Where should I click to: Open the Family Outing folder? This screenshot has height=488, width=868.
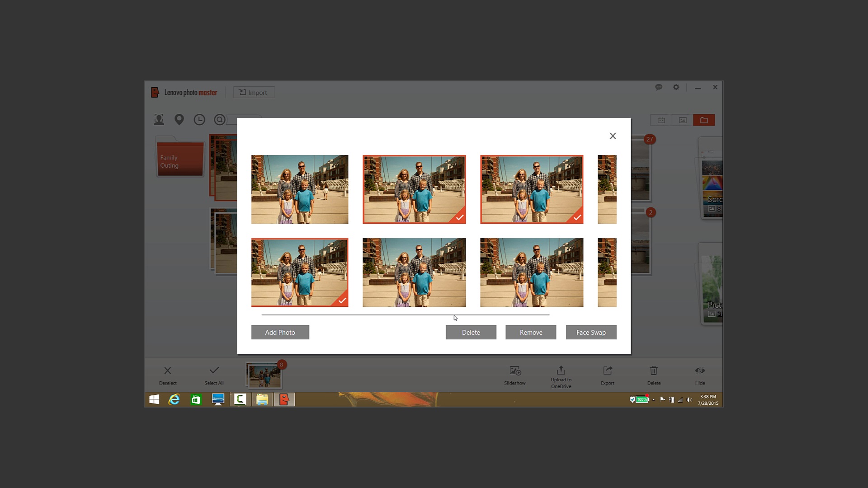click(179, 158)
